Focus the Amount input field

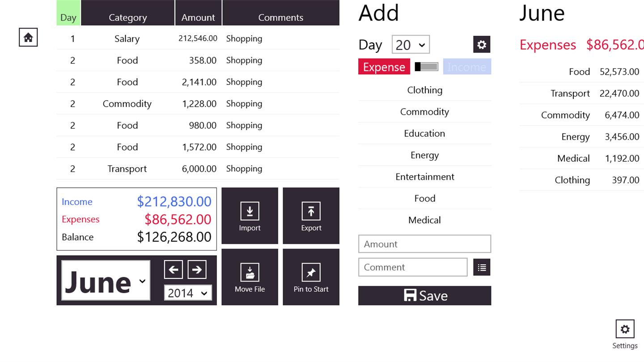pos(424,244)
